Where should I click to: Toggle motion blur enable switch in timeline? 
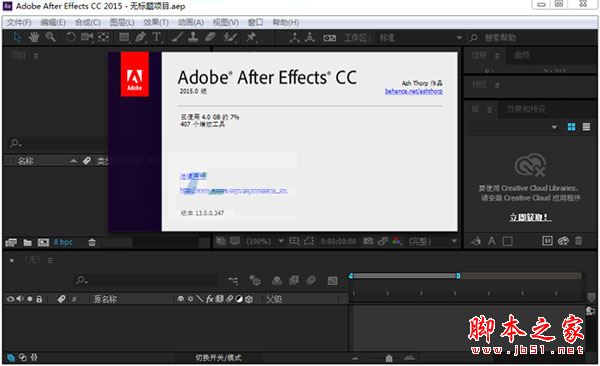(x=311, y=281)
